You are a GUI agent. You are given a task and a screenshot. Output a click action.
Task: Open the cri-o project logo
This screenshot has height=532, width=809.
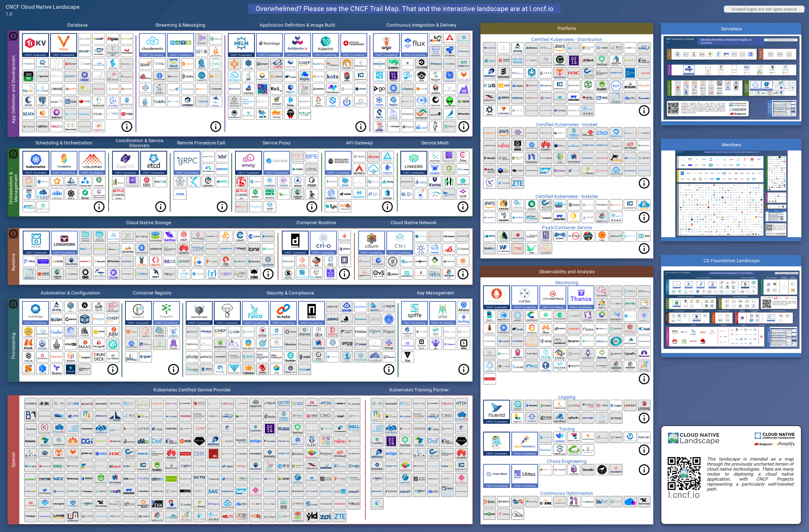(x=323, y=243)
